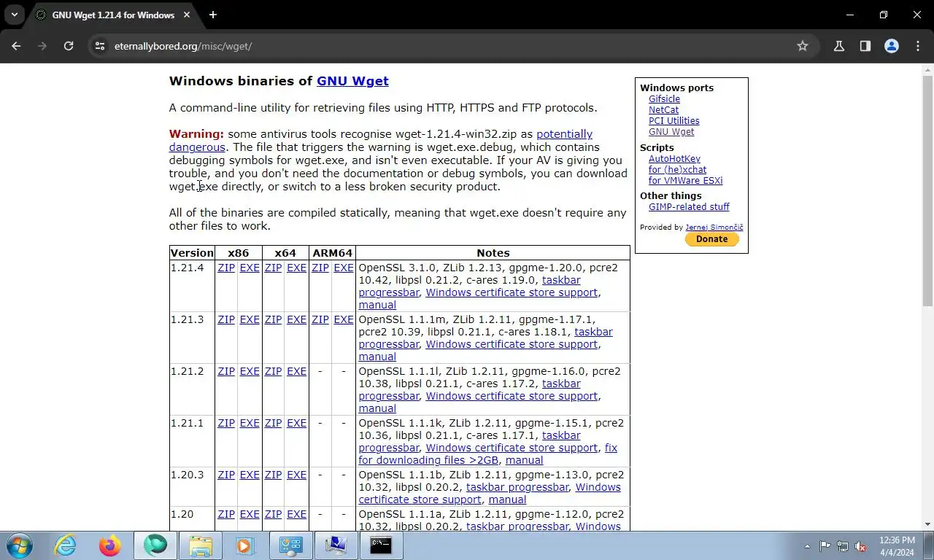Download 1.21.3 ARM64 ZIP
934x560 pixels.
[320, 319]
